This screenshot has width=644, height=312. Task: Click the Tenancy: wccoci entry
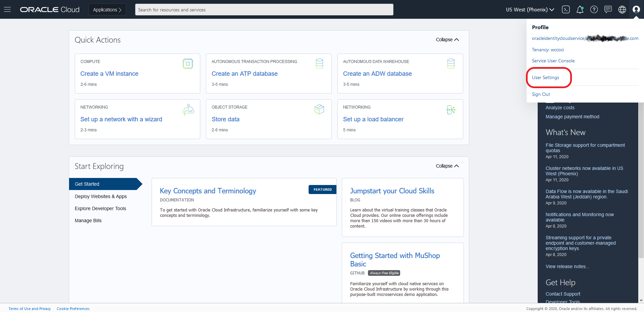pyautogui.click(x=548, y=50)
